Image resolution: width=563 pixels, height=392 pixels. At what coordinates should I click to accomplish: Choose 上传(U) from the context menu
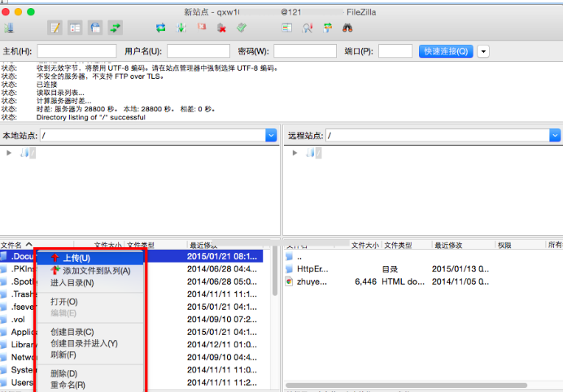coord(90,258)
